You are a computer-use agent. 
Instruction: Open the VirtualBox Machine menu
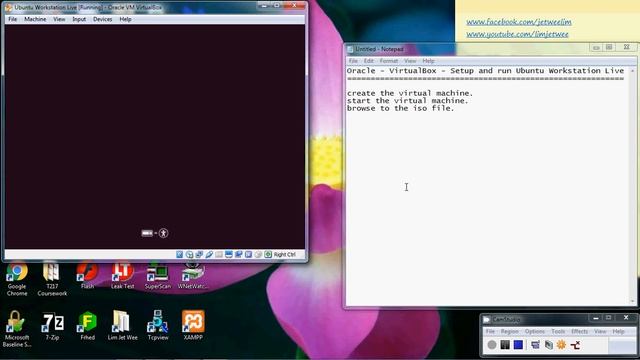[35, 19]
